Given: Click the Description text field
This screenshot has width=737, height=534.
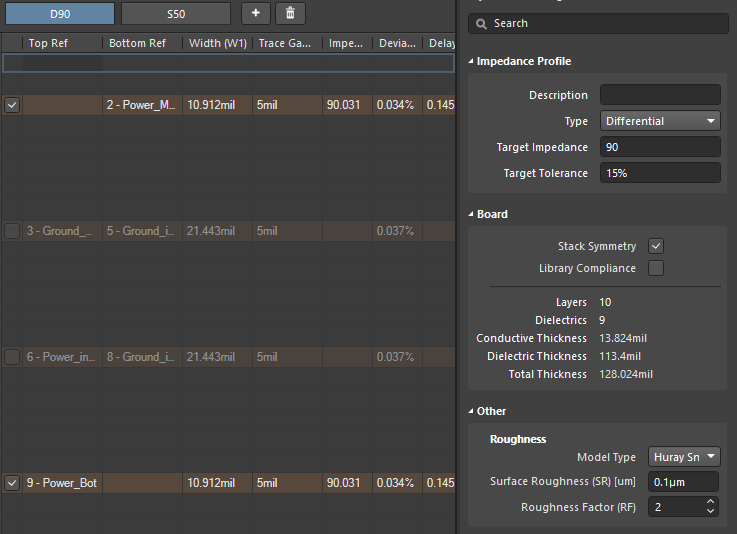Looking at the screenshot, I should coord(660,95).
